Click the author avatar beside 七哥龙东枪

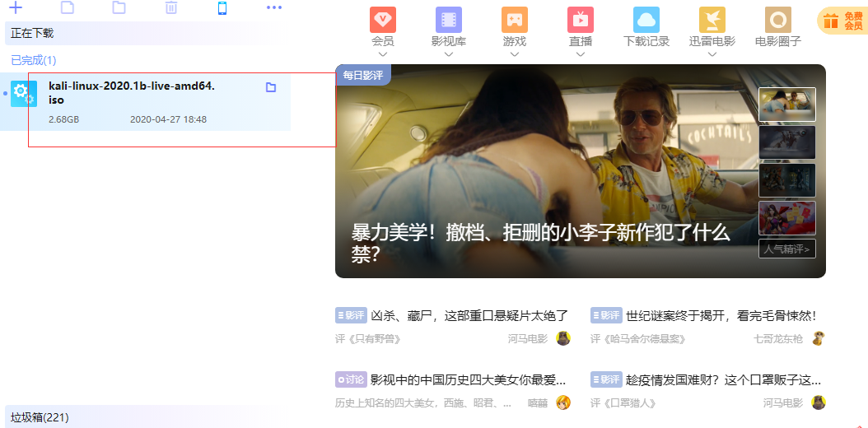click(819, 338)
